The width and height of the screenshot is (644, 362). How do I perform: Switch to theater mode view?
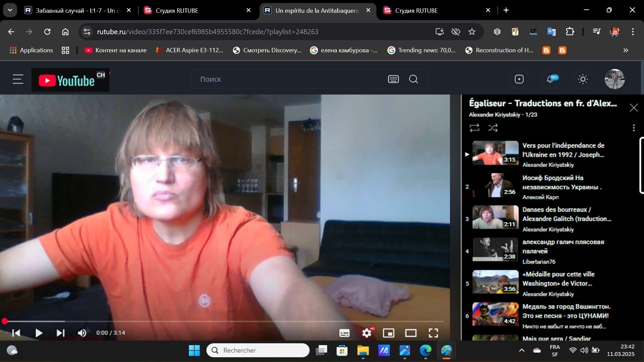[411, 333]
